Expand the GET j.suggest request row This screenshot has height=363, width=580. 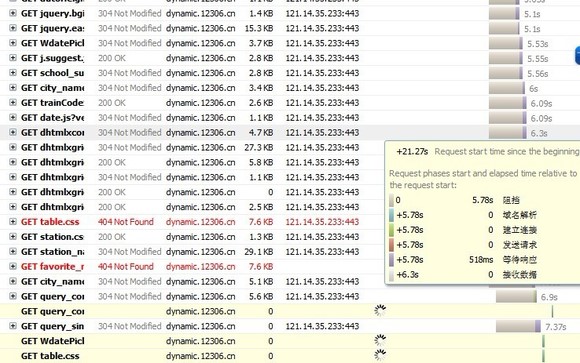[13, 58]
